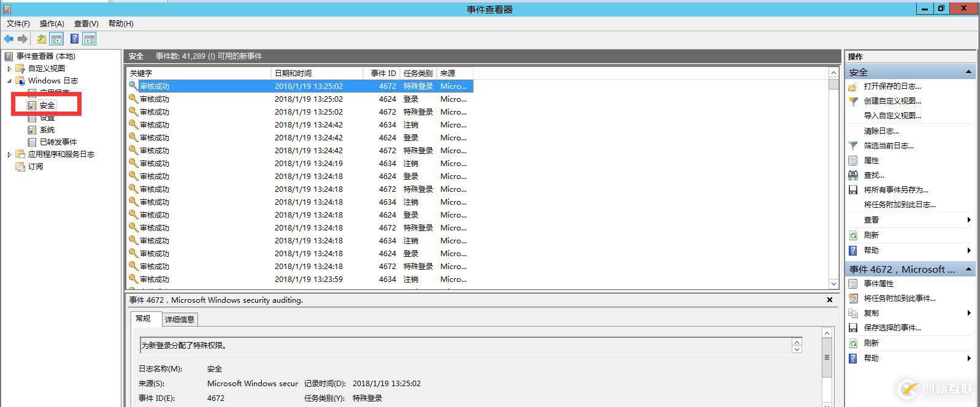Select the 系统 log in the tree
The width and height of the screenshot is (980, 407).
pos(47,130)
